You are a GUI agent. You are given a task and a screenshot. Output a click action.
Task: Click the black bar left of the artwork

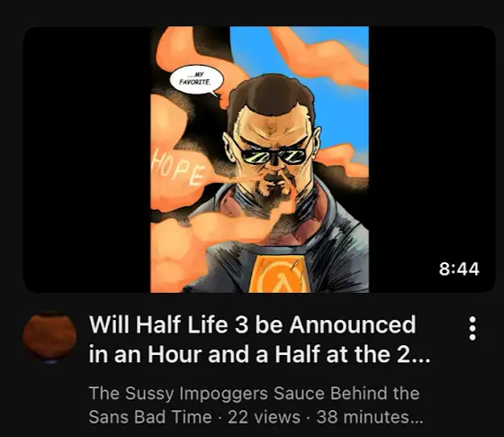point(86,159)
